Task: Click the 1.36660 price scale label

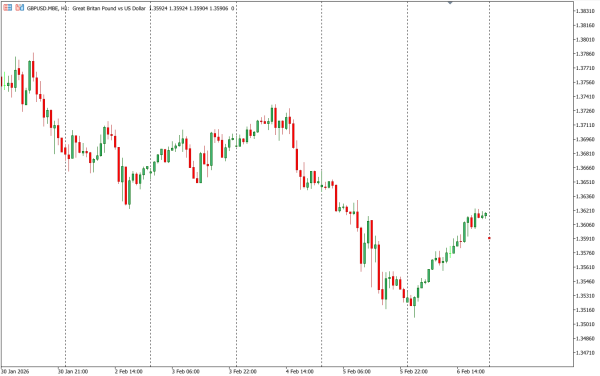Action: (585, 168)
